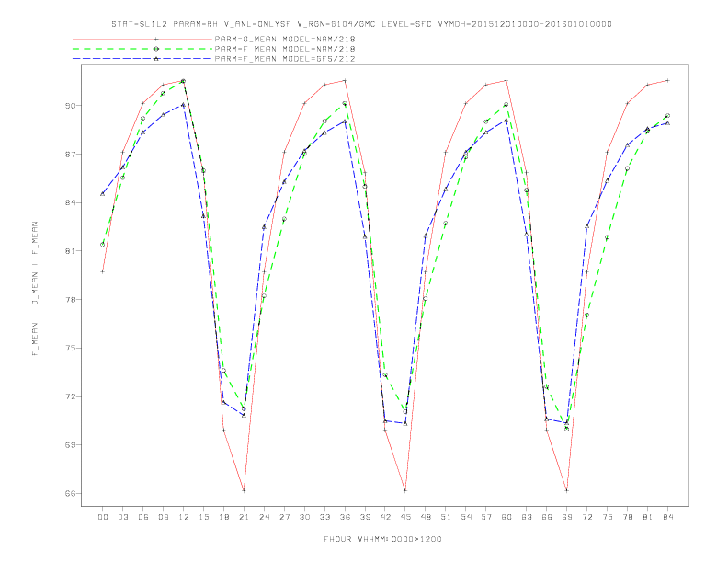Click red line minimum point at hour 69
Image resolution: width=728 pixels, height=563 pixels.
coord(566,490)
